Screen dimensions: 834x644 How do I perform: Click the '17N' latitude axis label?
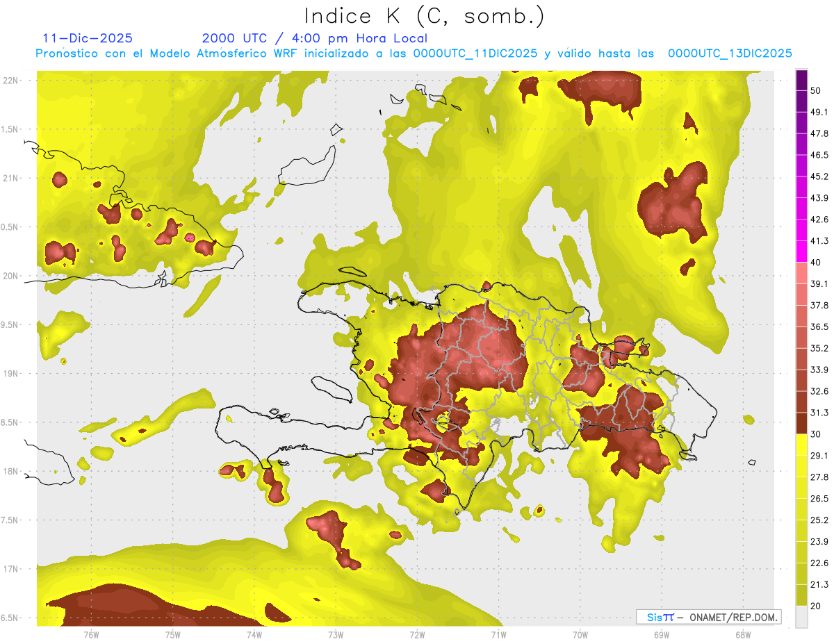tap(10, 570)
